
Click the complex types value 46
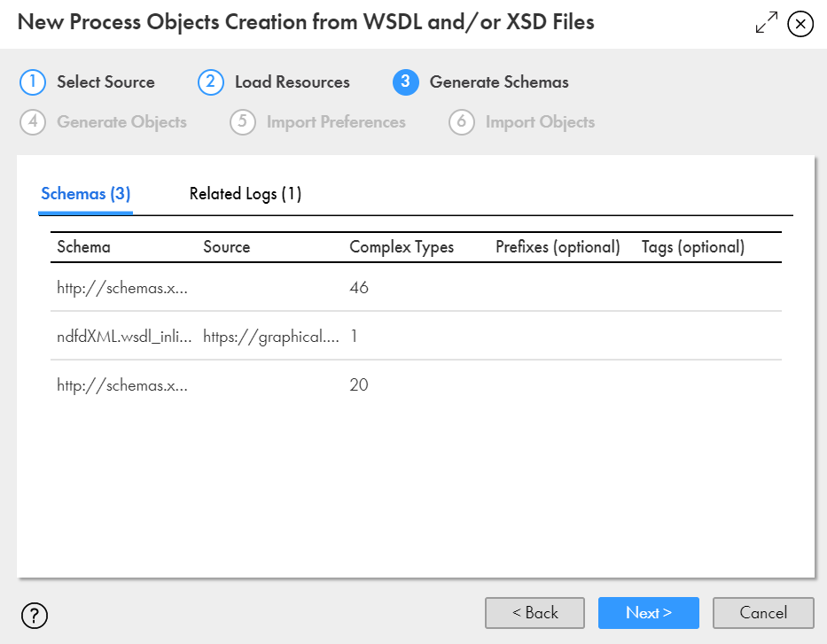[x=359, y=287]
